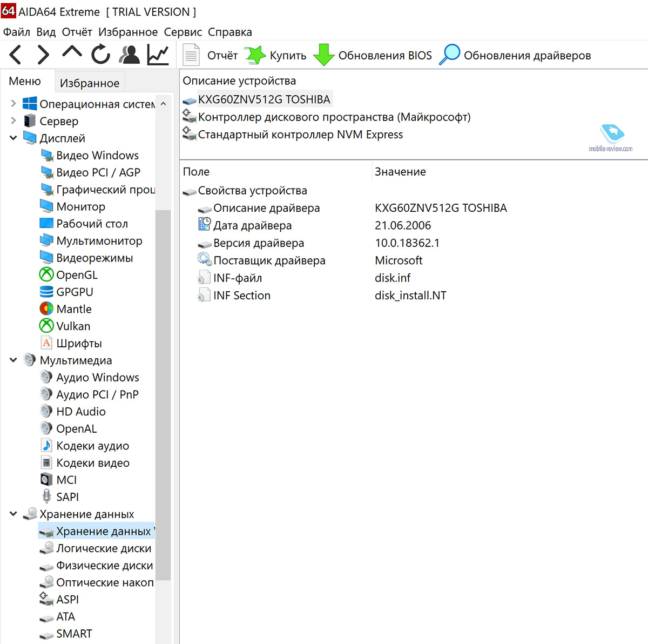The height and width of the screenshot is (644, 648).
Task: Expand the Операционная система node
Action: [x=13, y=104]
